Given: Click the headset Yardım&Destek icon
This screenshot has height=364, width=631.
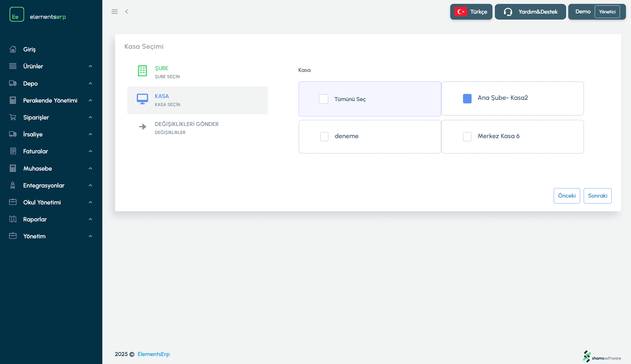Looking at the screenshot, I should click(508, 12).
